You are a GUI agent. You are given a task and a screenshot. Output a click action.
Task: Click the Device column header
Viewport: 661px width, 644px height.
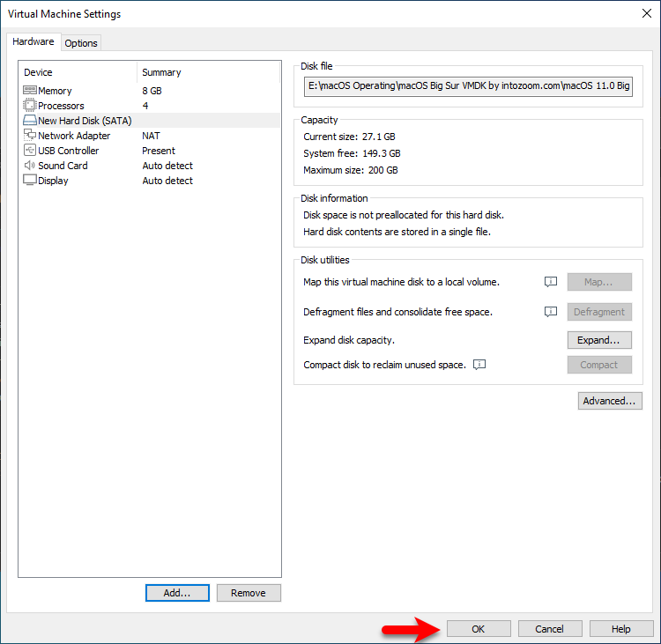[x=78, y=72]
